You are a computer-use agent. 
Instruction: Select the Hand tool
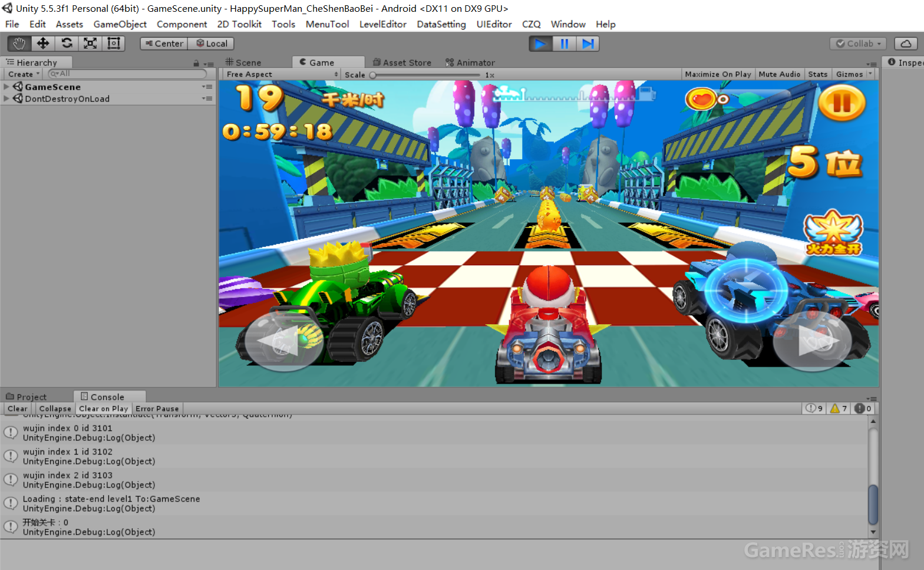pyautogui.click(x=19, y=44)
